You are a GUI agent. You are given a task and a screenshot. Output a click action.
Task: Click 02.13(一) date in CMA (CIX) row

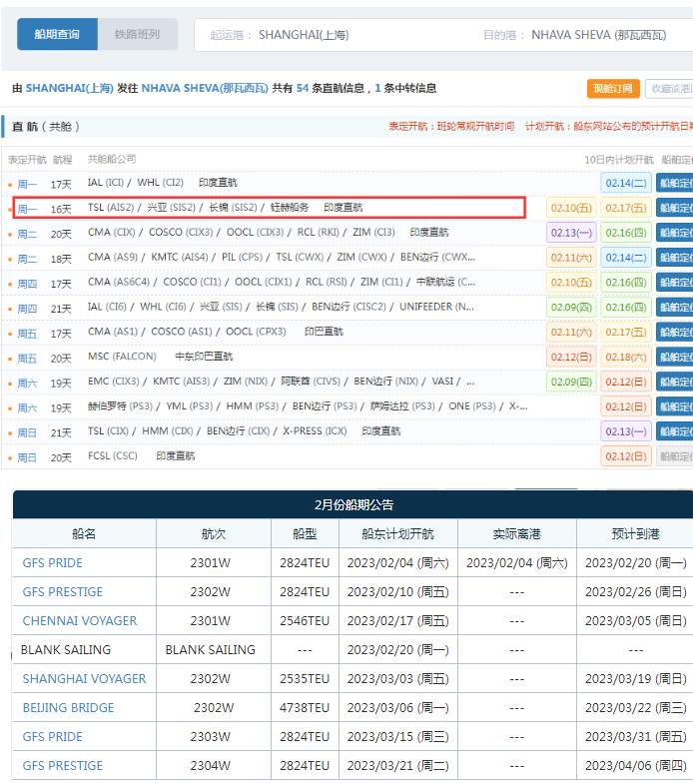click(x=571, y=233)
